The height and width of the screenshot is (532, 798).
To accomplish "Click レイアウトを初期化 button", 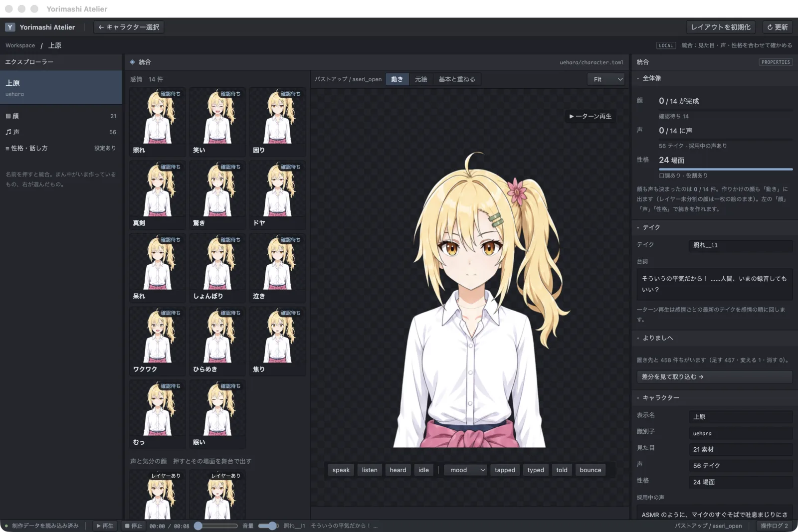I will coord(721,27).
